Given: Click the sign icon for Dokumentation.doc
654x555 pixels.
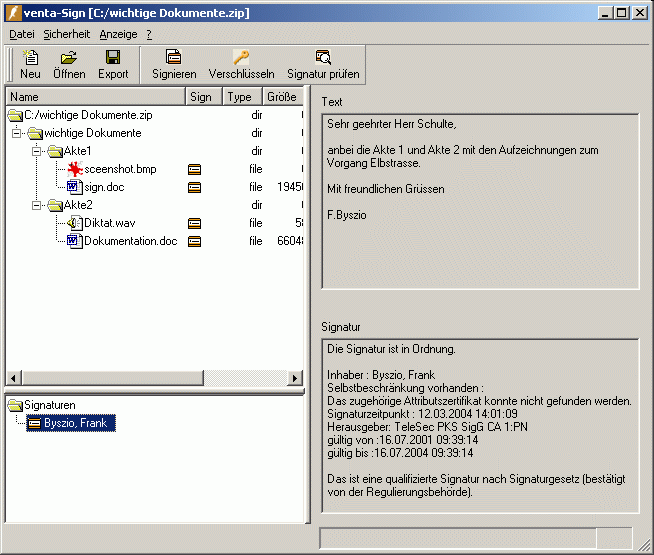Looking at the screenshot, I should (x=194, y=241).
